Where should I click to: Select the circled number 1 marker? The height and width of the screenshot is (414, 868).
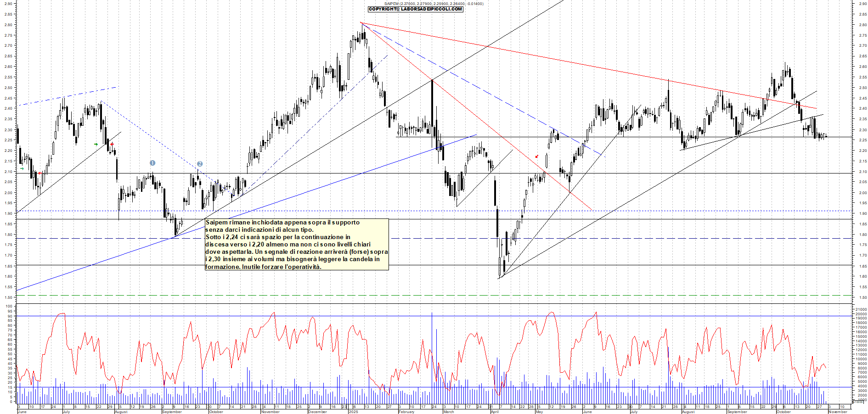click(x=152, y=163)
